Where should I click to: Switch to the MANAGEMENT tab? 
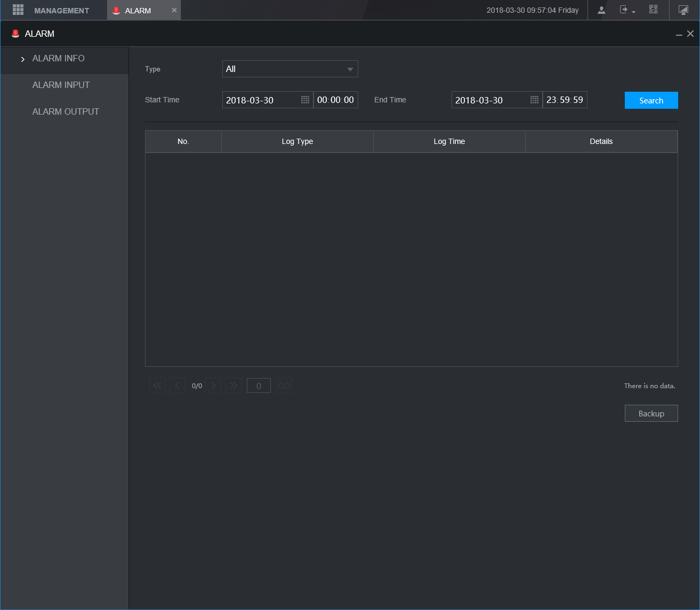(x=61, y=11)
